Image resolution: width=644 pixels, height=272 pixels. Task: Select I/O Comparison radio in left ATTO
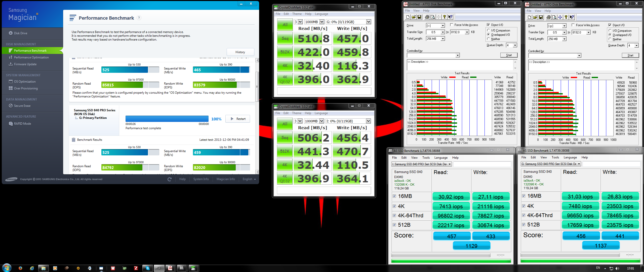[x=489, y=30]
